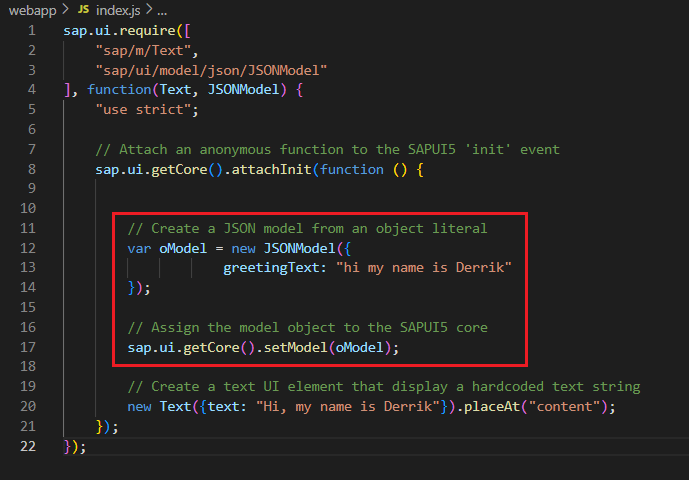The image size is (689, 480).
Task: Open the breadcrumb ellipsis symbol list
Action: 162,11
